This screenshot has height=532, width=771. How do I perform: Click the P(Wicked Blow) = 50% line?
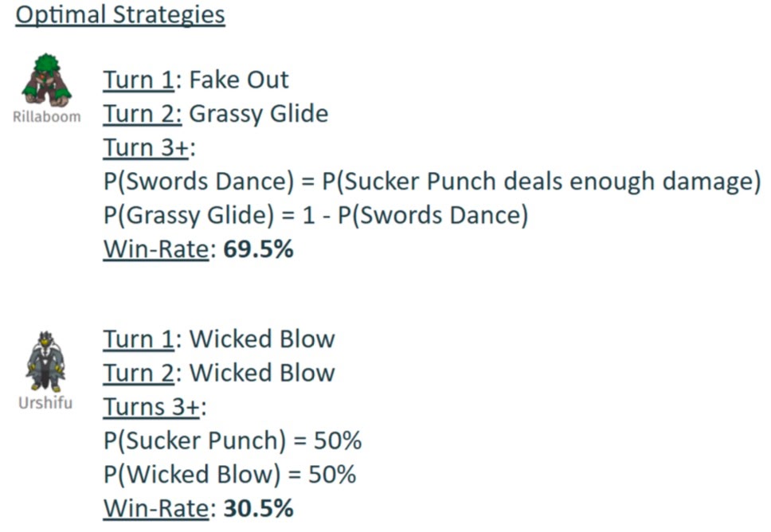(229, 475)
